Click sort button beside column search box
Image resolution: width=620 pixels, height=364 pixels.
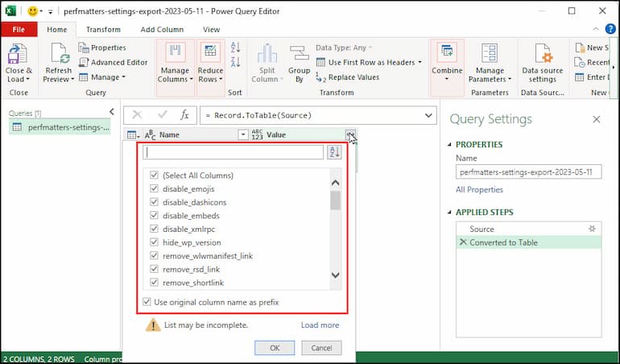coord(334,152)
